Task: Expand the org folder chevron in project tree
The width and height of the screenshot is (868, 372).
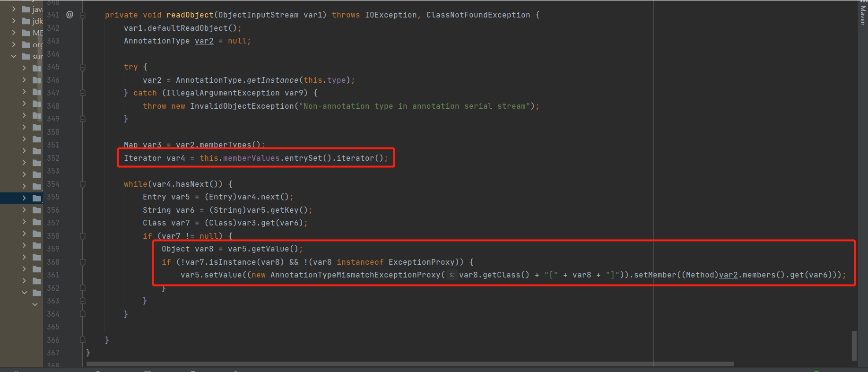Action: pyautogui.click(x=14, y=44)
